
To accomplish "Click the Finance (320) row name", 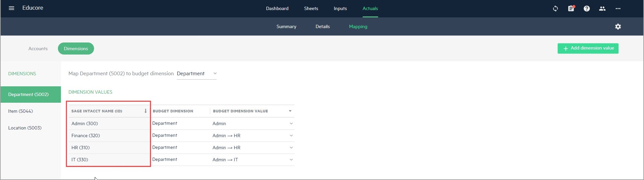I will tap(86, 136).
